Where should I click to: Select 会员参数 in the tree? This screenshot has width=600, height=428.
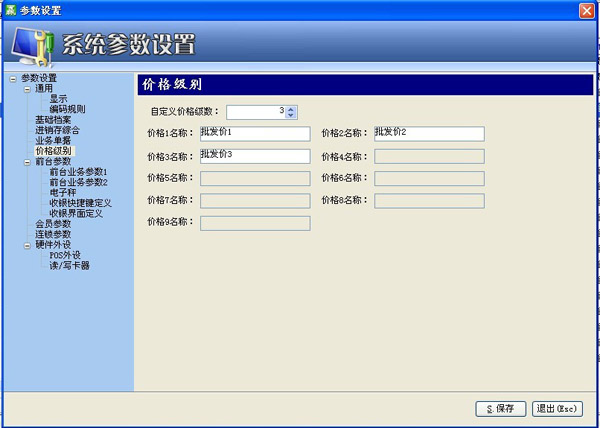(x=53, y=223)
